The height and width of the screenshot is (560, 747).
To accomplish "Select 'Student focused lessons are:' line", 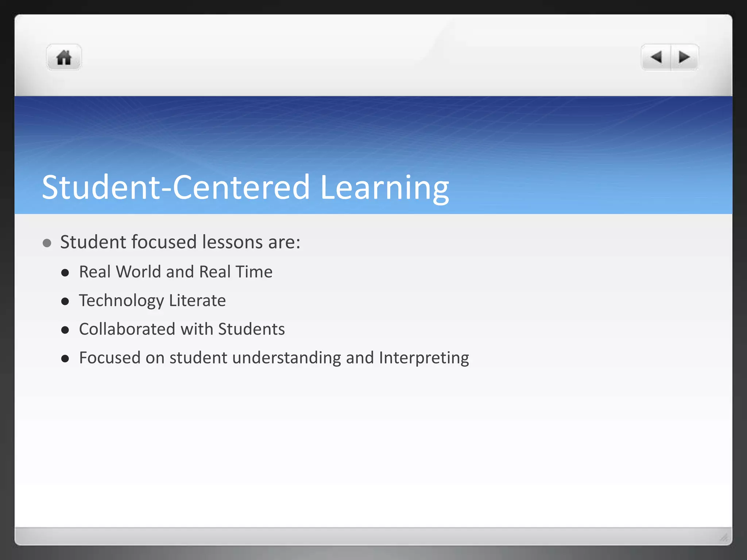I will (x=180, y=242).
